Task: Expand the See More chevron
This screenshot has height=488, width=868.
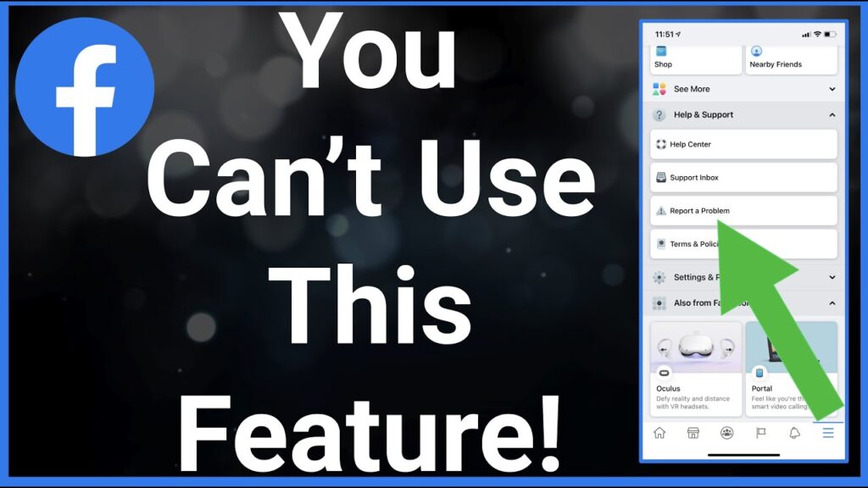Action: (x=832, y=89)
